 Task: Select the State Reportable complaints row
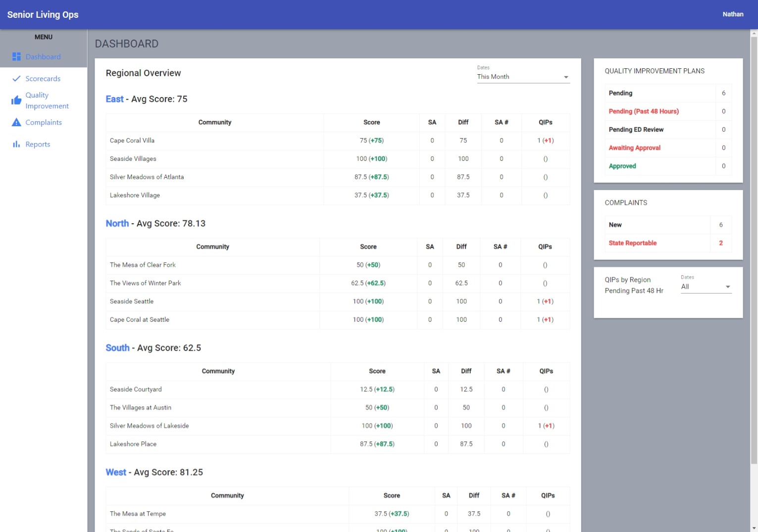pyautogui.click(x=632, y=243)
